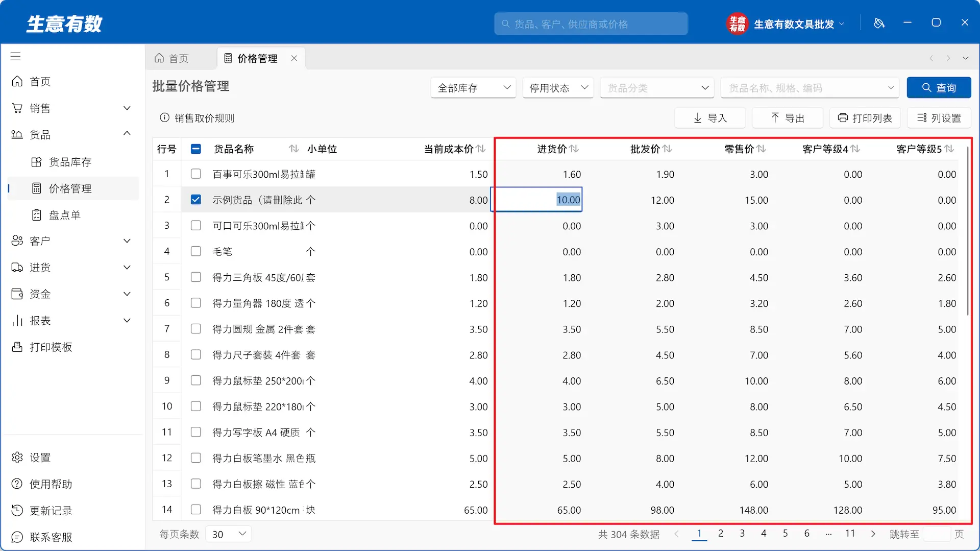Toggle the select-all checkbox in table header

[x=196, y=149]
